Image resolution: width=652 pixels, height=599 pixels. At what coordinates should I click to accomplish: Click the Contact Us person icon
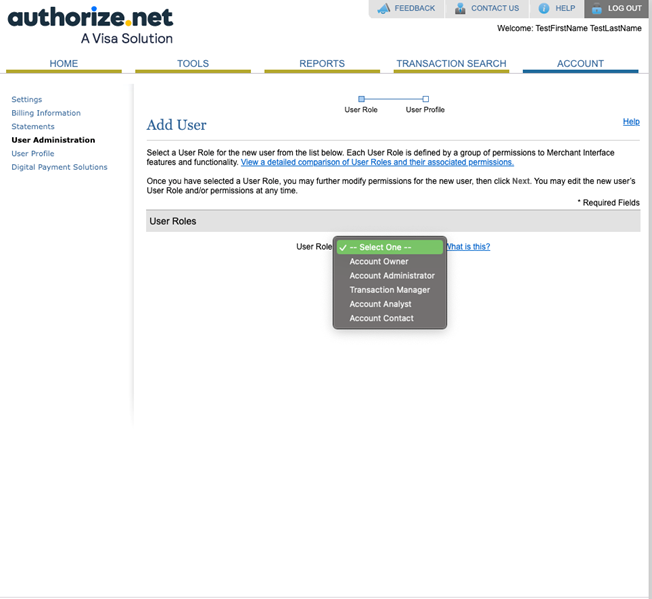point(460,8)
